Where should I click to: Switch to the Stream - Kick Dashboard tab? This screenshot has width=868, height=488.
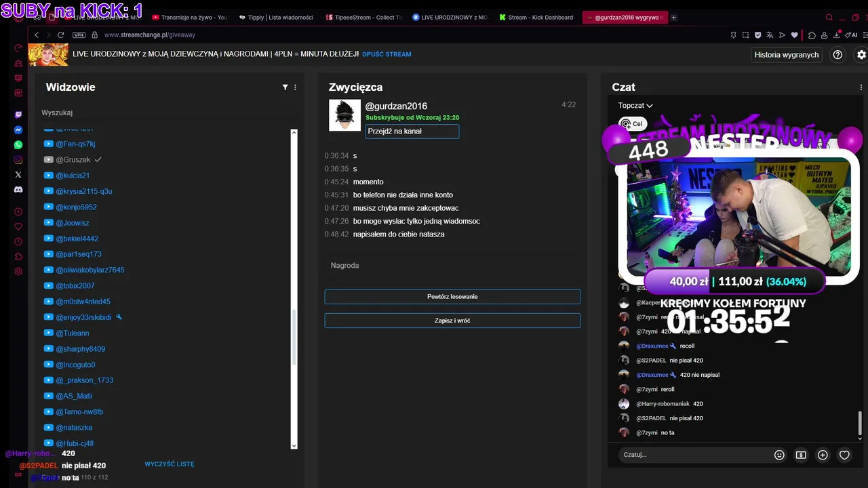[535, 17]
